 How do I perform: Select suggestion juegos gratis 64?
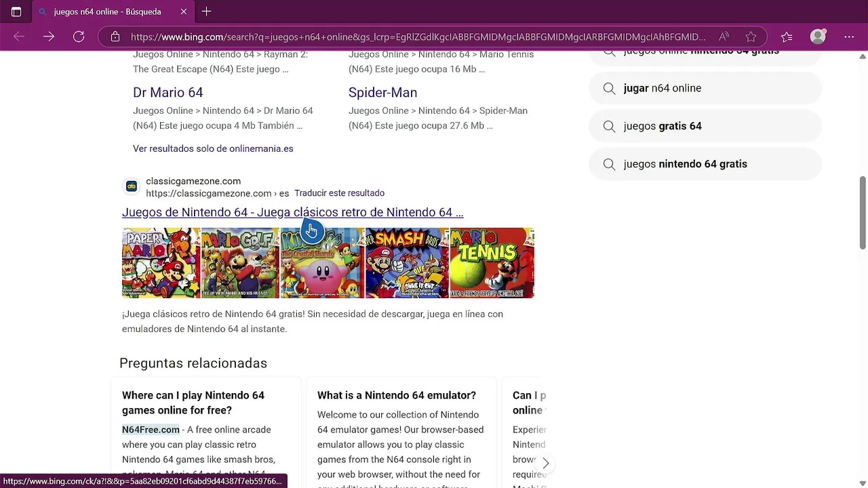(705, 126)
